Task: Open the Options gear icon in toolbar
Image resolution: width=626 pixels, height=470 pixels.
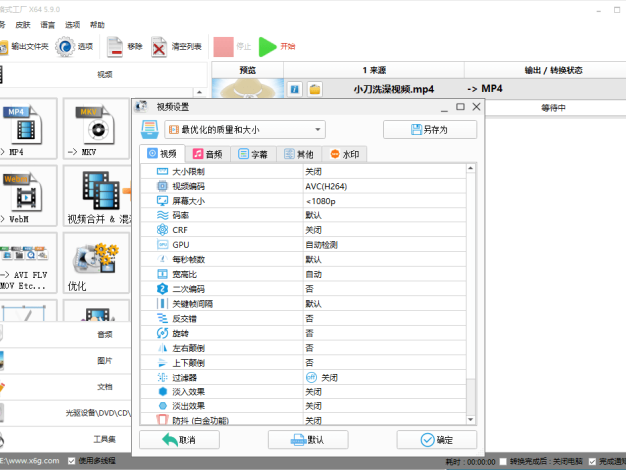Action: [x=65, y=47]
